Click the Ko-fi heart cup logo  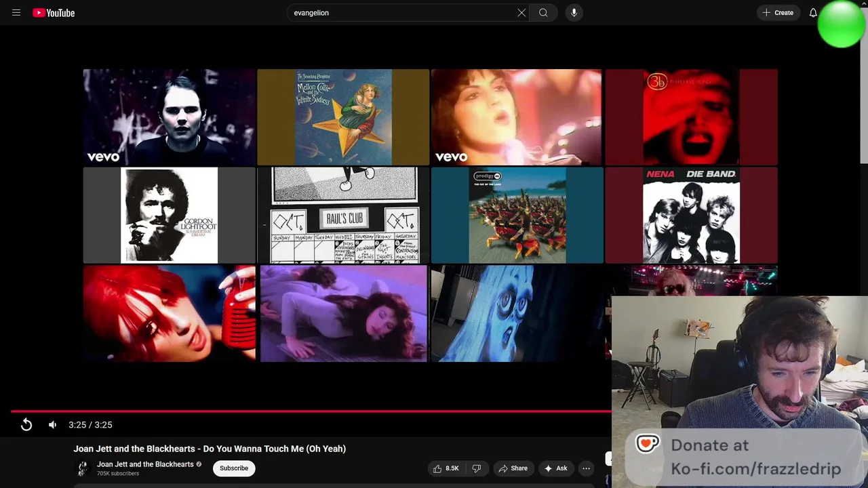point(648,444)
